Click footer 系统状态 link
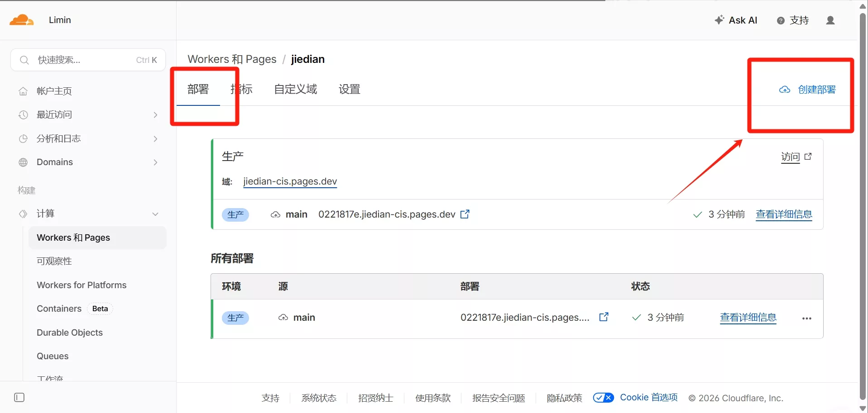 (319, 398)
